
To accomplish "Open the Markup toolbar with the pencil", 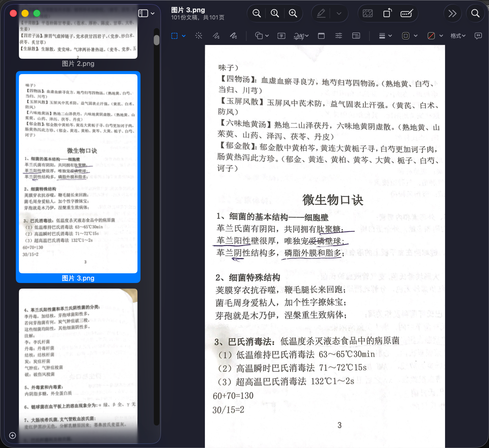I will (321, 13).
